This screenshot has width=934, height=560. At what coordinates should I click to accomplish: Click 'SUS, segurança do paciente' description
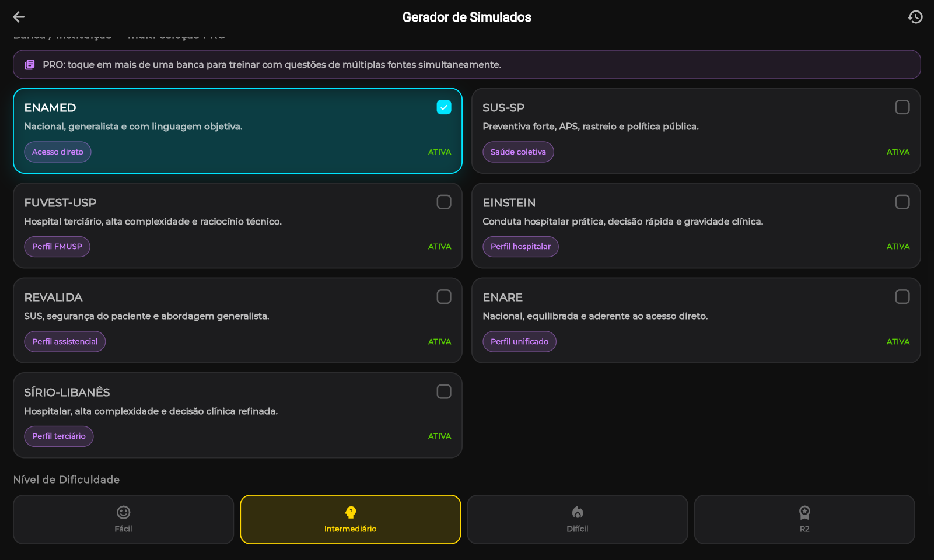coord(146,316)
